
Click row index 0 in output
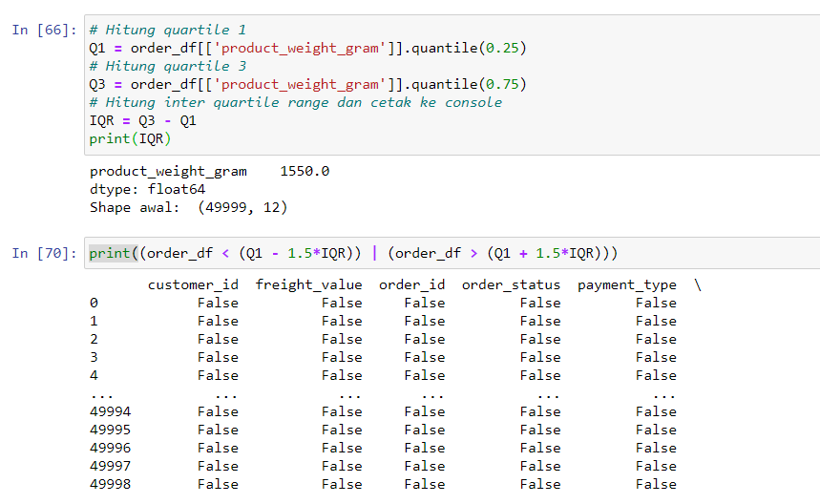click(94, 304)
